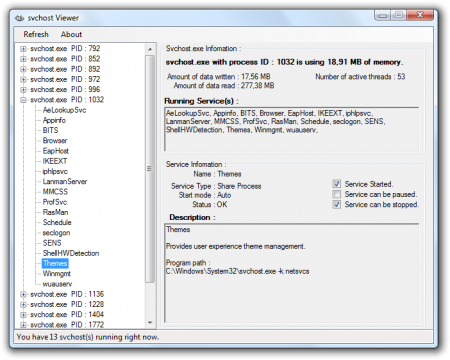Expand svchost.exe PID 792 node
The image size is (450, 360).
pos(23,49)
